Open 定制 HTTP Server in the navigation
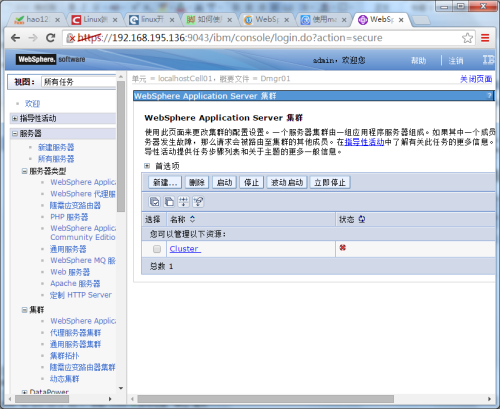Screen dimensions: 500x409 81,295
